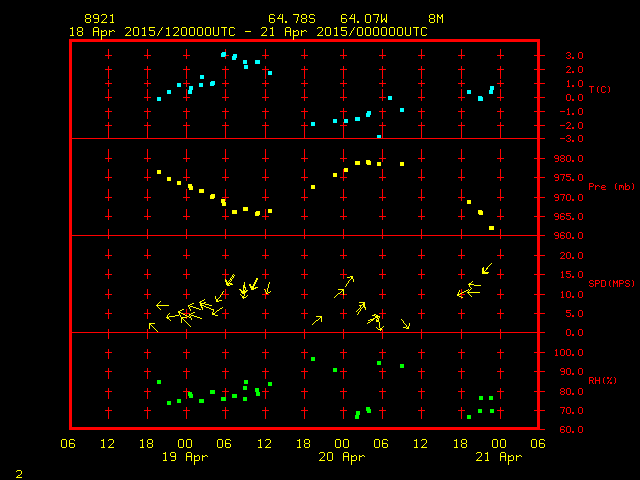Click the T(C) temperature axis label
The image size is (640, 480).
(599, 90)
